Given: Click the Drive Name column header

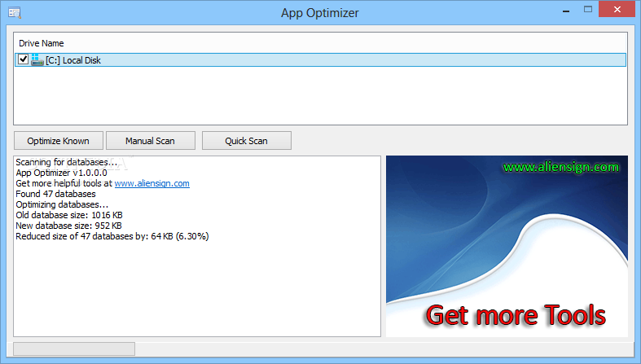Looking at the screenshot, I should click(42, 43).
